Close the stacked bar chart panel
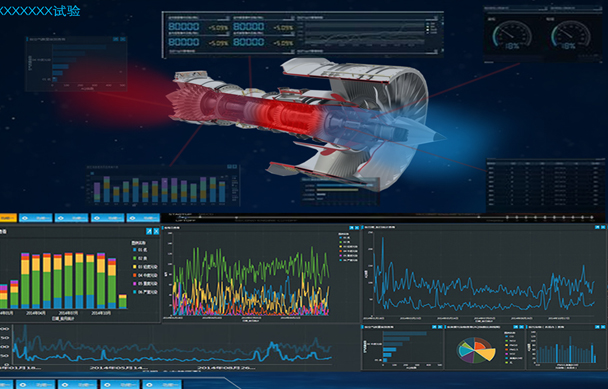Image resolution: width=608 pixels, height=389 pixels. point(156,231)
